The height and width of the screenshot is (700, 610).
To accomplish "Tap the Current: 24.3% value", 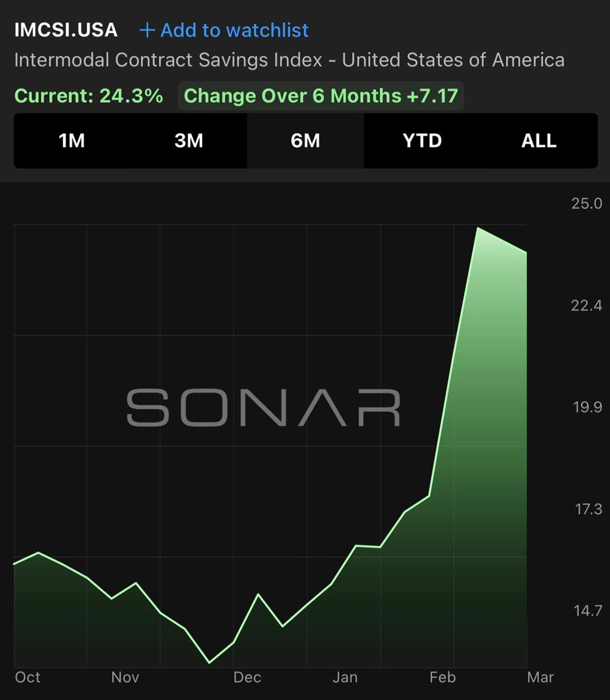I will pyautogui.click(x=89, y=96).
